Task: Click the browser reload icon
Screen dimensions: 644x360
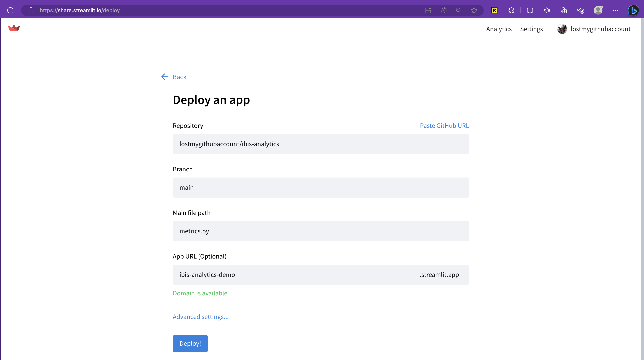Action: coord(10,10)
